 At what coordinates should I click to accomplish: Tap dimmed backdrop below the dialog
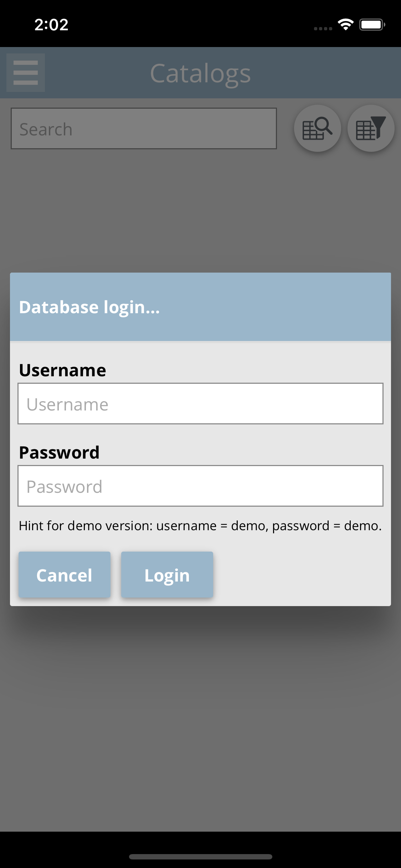(200, 720)
